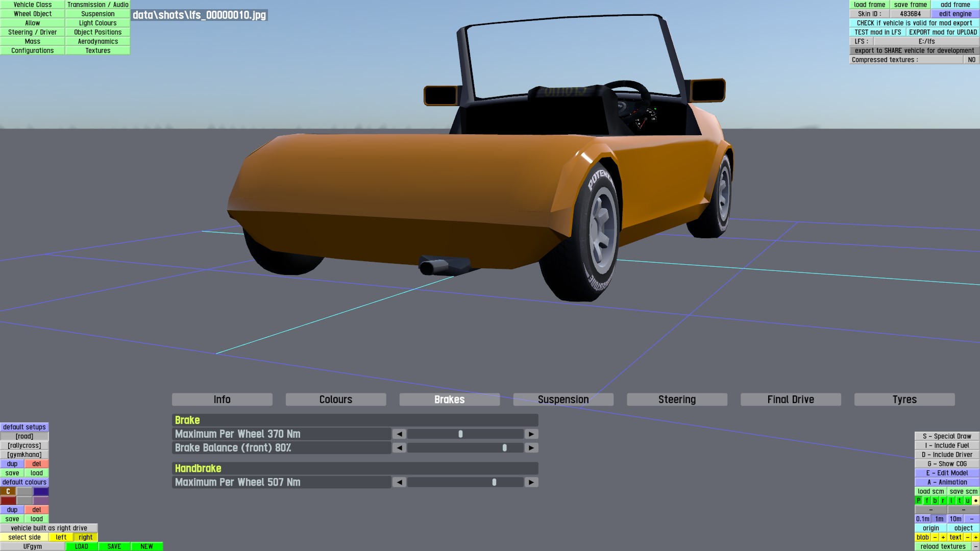
Task: Open the Aerodynamics menu
Action: pyautogui.click(x=97, y=41)
